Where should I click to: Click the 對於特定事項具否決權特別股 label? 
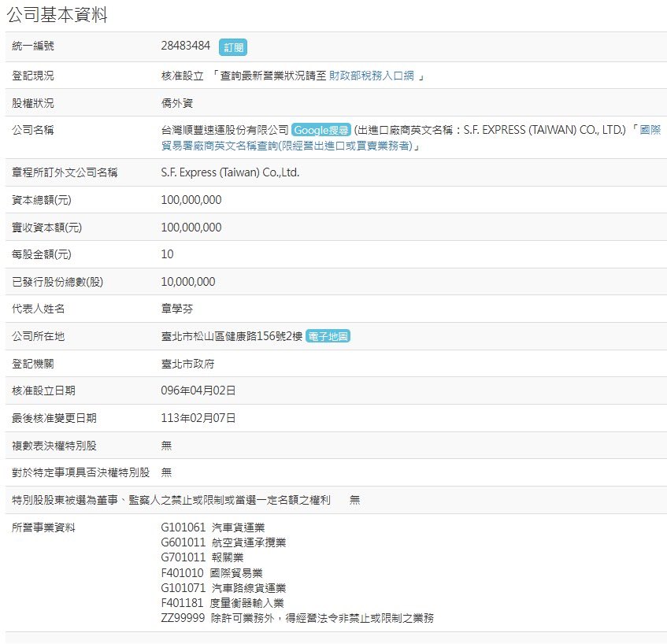point(81,472)
